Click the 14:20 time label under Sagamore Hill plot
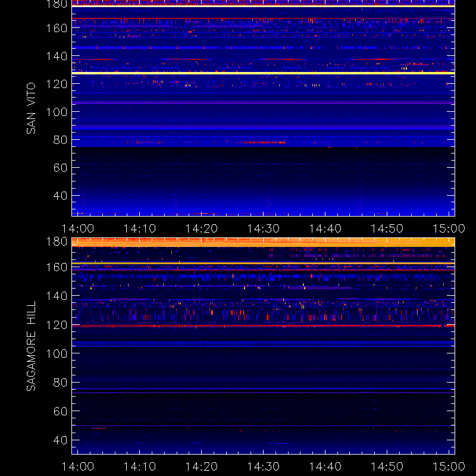This screenshot has width=476, height=476. tap(202, 466)
